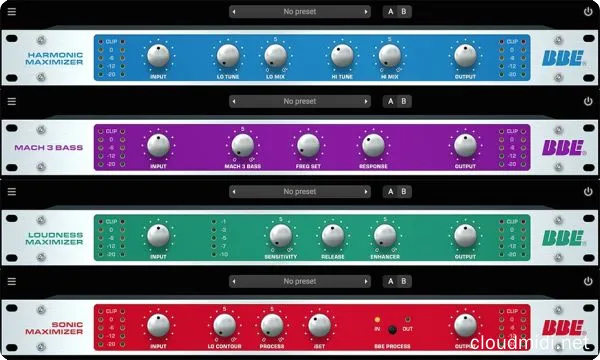Click the green BBE logo on Loudness Maximizer

[x=563, y=238]
